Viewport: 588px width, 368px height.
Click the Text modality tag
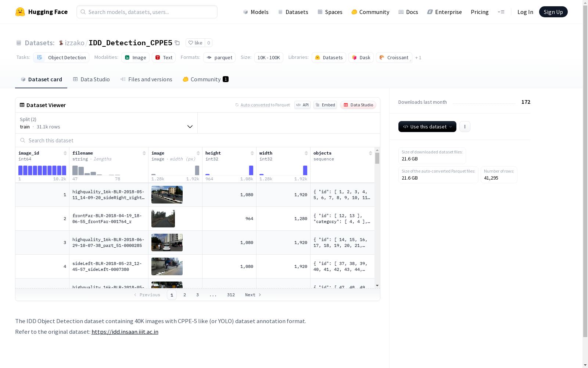coord(164,57)
